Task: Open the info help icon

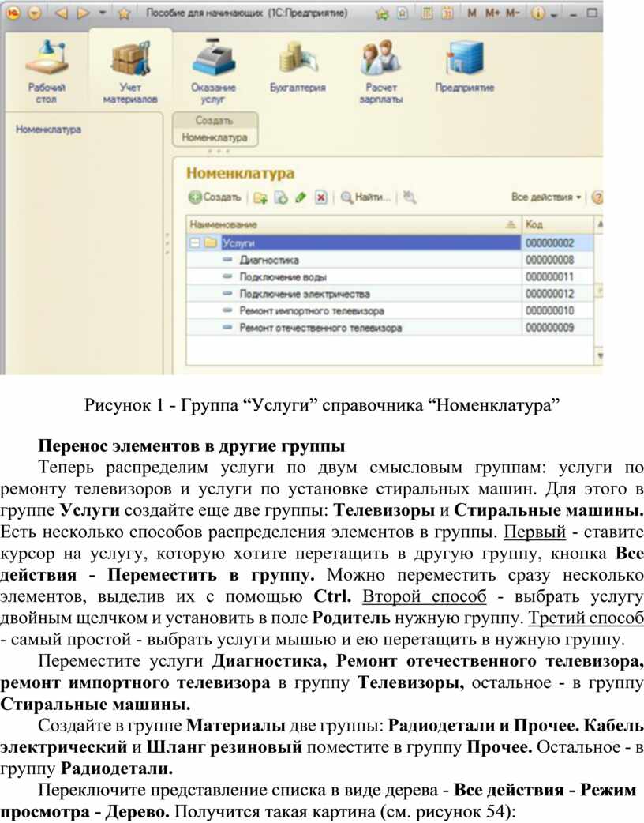Action: tap(537, 13)
